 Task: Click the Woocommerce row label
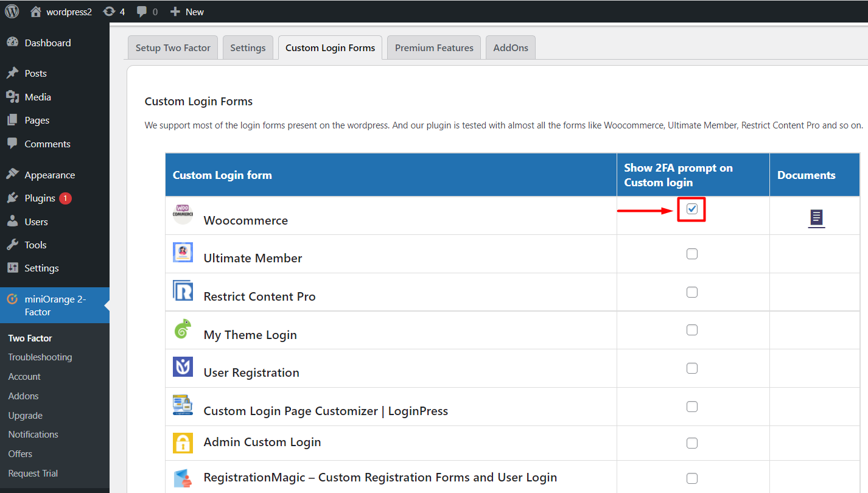(246, 220)
